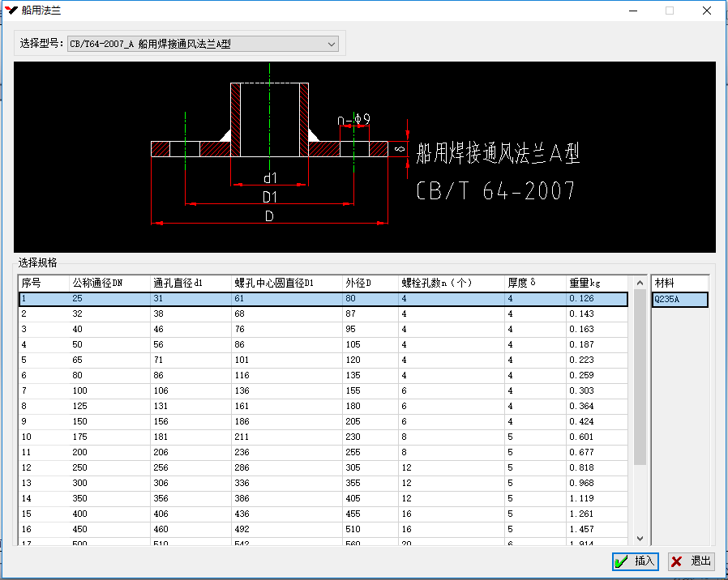Click the 外径D column header

(370, 284)
